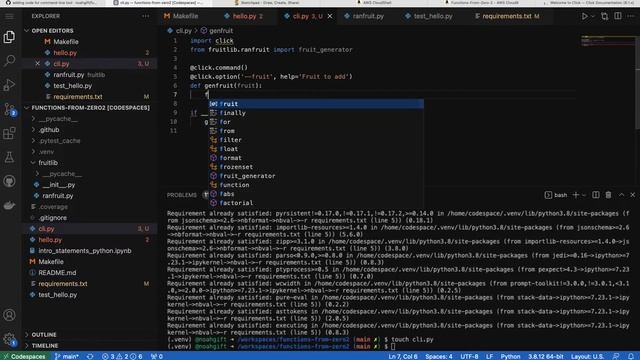Split the editor to the right
This screenshot has height=360, width=640.
[x=618, y=16]
